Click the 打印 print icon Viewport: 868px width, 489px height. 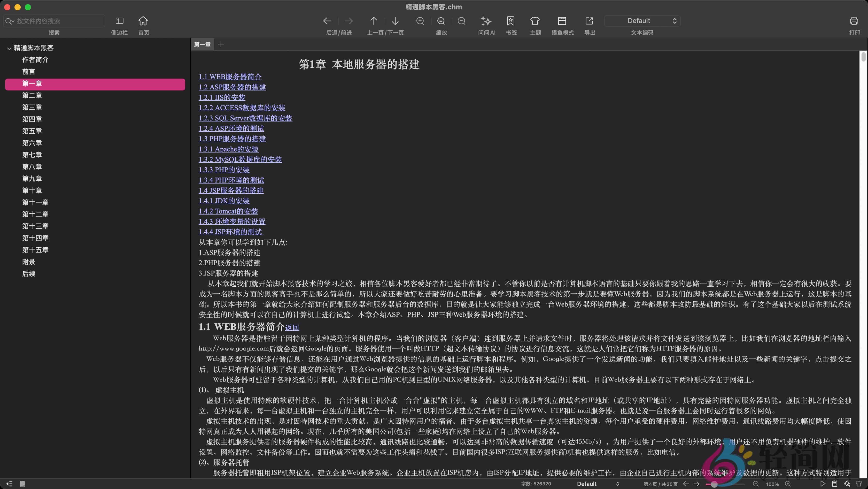tap(854, 21)
